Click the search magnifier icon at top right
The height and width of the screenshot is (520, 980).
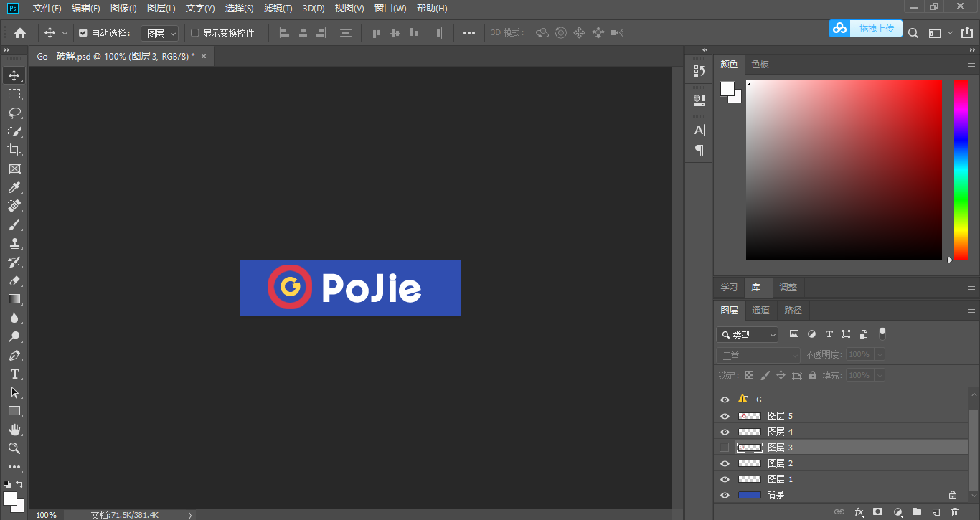point(913,33)
